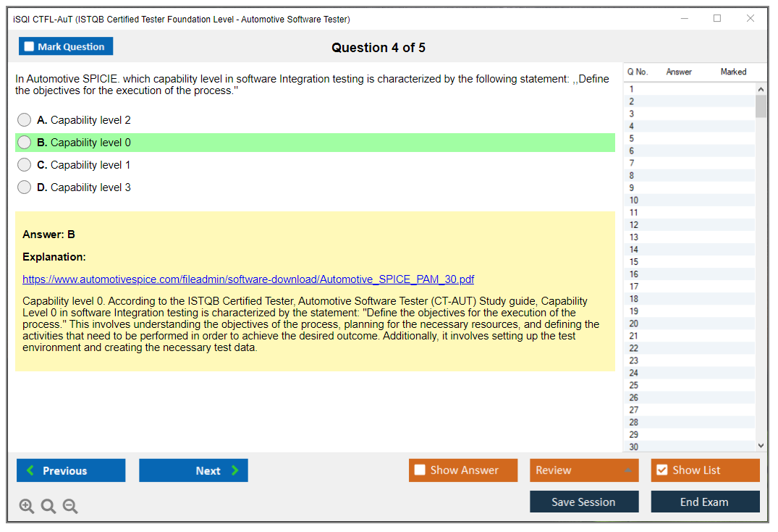Pick option D Capability level 3
The width and height of the screenshot is (778, 532).
click(25, 187)
